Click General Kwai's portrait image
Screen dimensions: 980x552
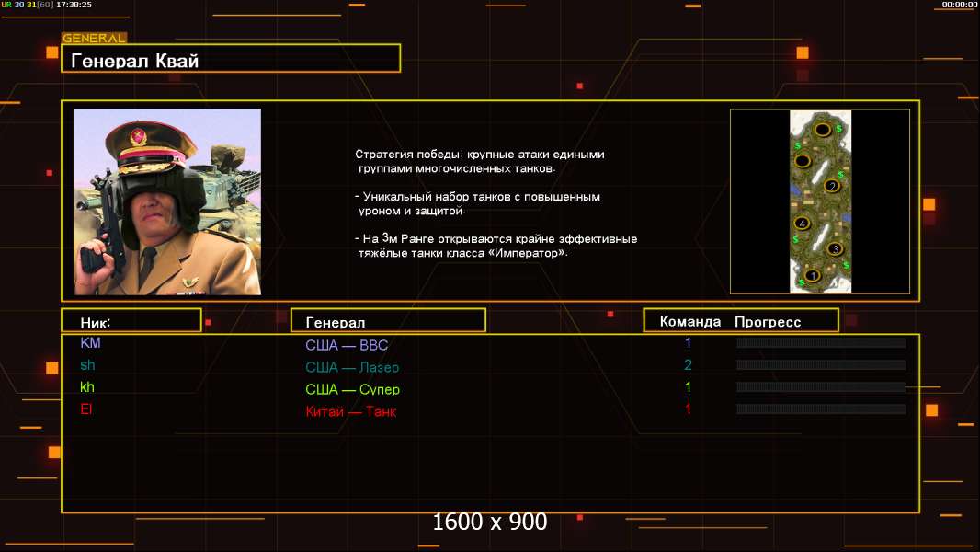tap(167, 201)
